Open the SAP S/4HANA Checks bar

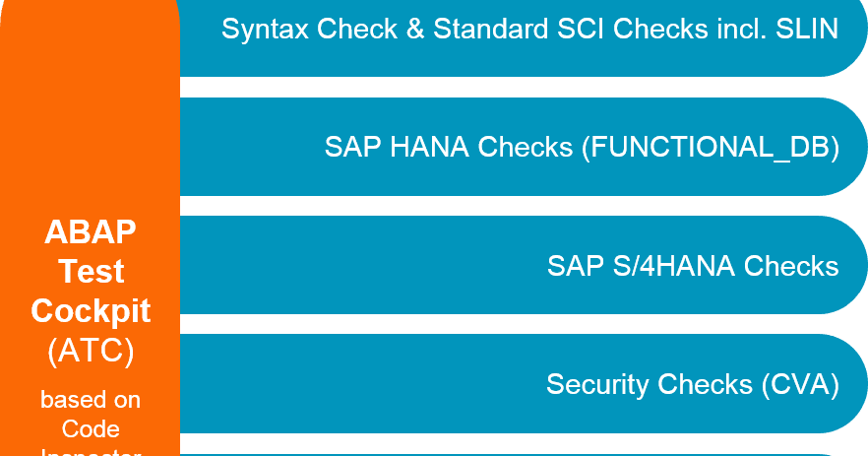524,265
